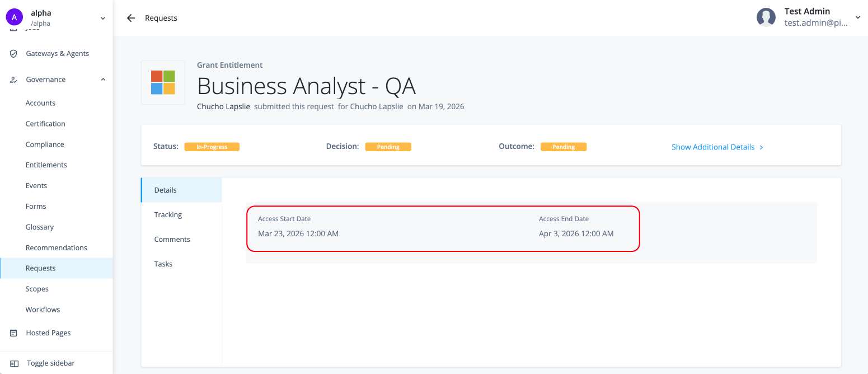
Task: Click the purple alpha tenant avatar
Action: pyautogui.click(x=14, y=17)
